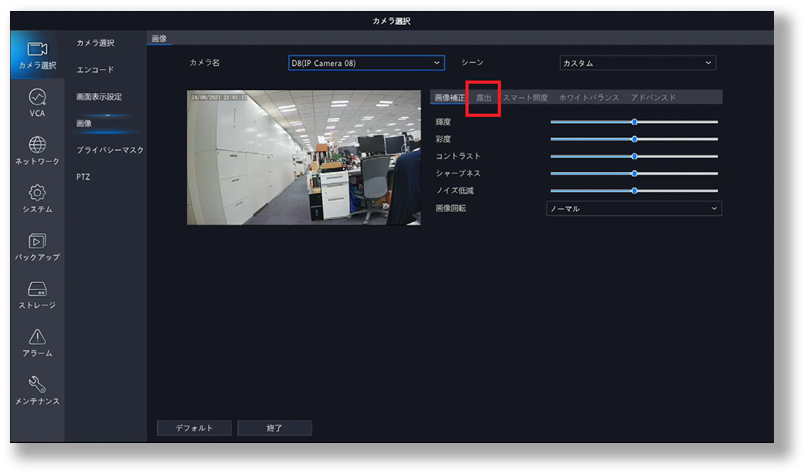
Task: Click the camera live preview image
Action: [x=304, y=158]
